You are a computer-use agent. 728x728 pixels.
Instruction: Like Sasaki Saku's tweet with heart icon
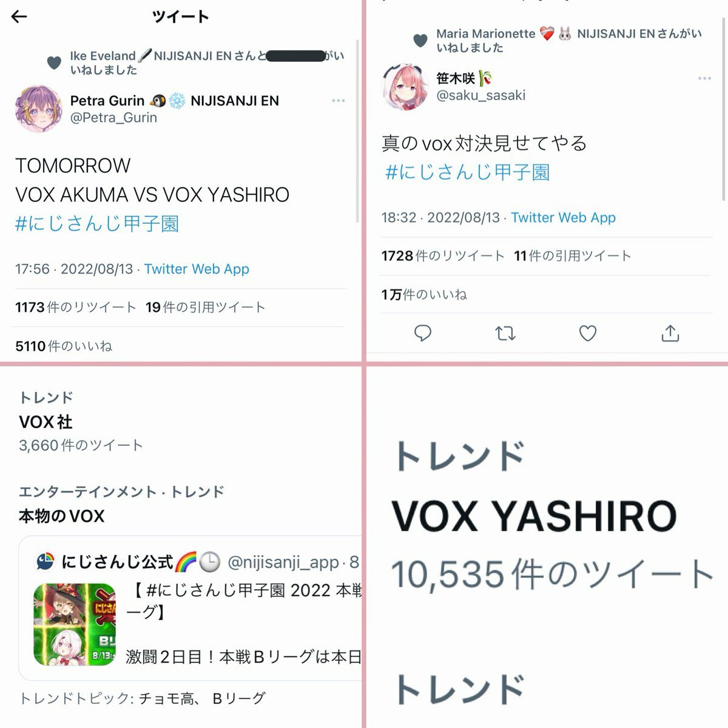(587, 333)
